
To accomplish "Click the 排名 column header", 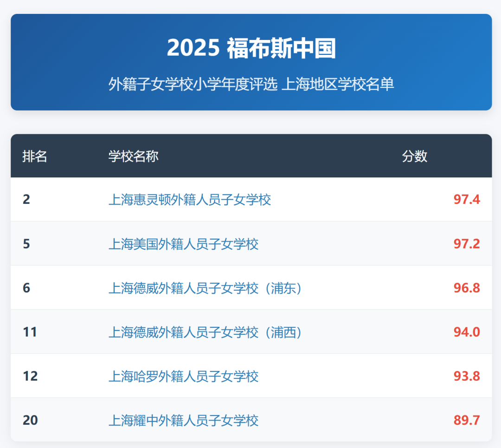I will click(x=35, y=156).
